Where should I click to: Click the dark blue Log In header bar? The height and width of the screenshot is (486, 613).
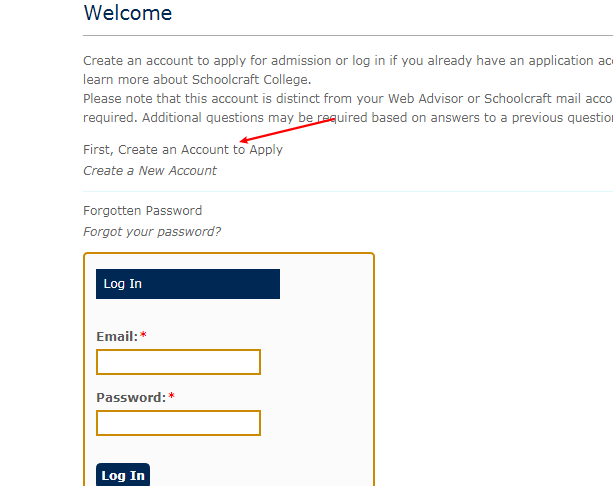(188, 284)
